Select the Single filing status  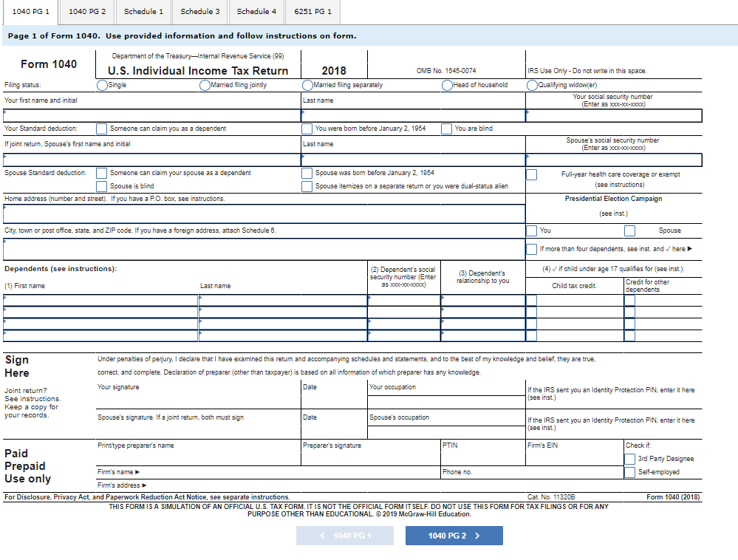102,85
